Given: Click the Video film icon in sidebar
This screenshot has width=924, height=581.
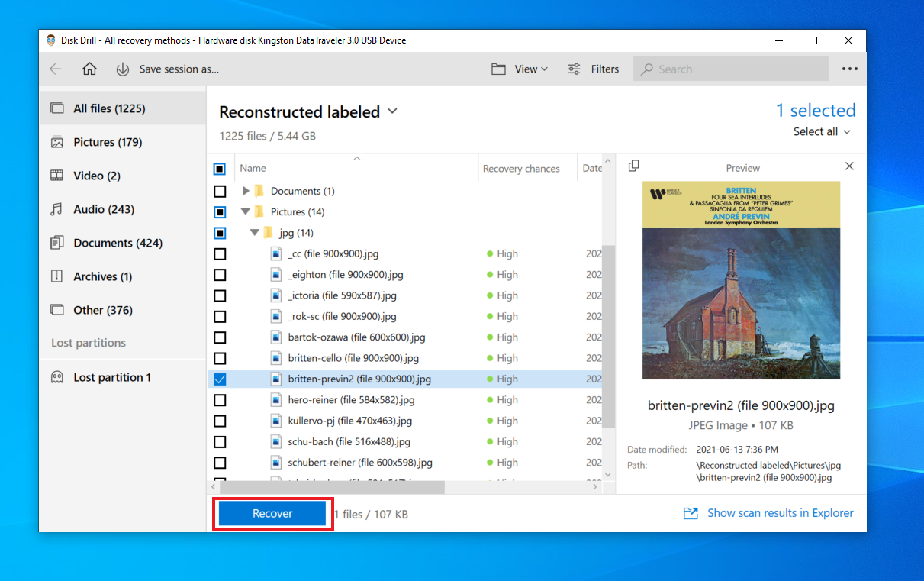Looking at the screenshot, I should tap(57, 176).
